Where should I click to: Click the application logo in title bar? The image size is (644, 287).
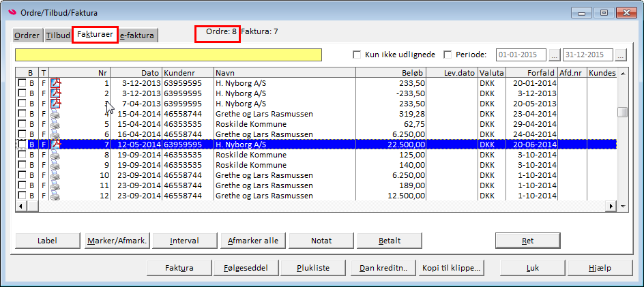pyautogui.click(x=13, y=12)
